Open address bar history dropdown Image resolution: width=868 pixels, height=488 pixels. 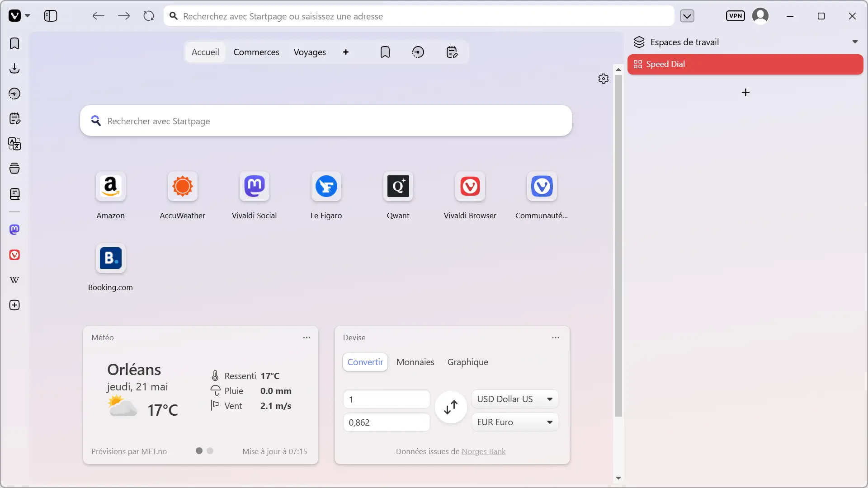[687, 16]
